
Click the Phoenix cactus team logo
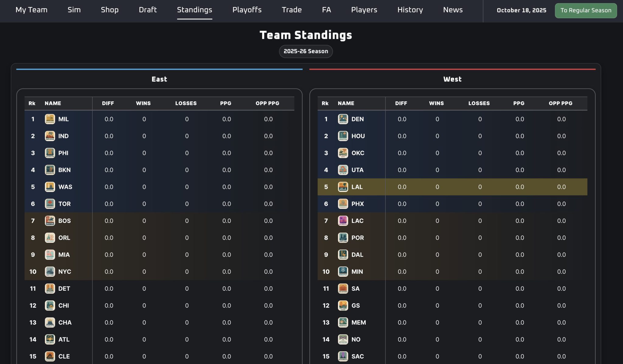[343, 204]
